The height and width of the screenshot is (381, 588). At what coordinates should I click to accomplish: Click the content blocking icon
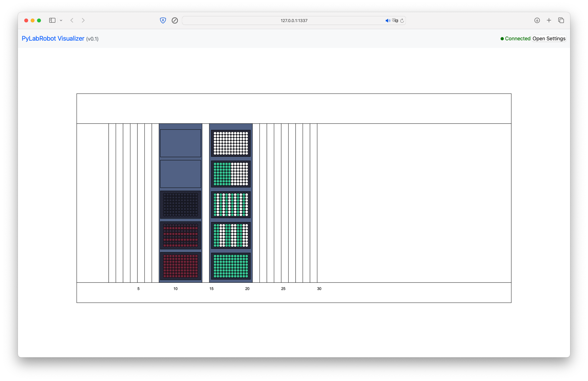click(x=175, y=20)
